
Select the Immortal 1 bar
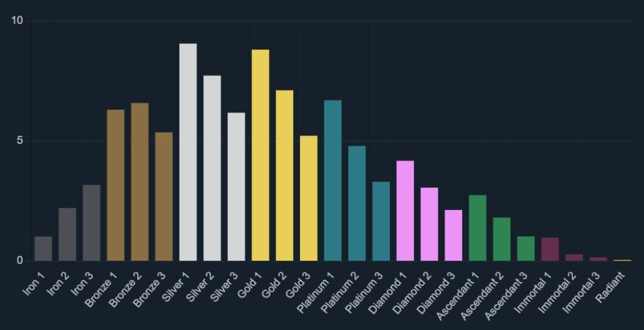click(x=550, y=250)
